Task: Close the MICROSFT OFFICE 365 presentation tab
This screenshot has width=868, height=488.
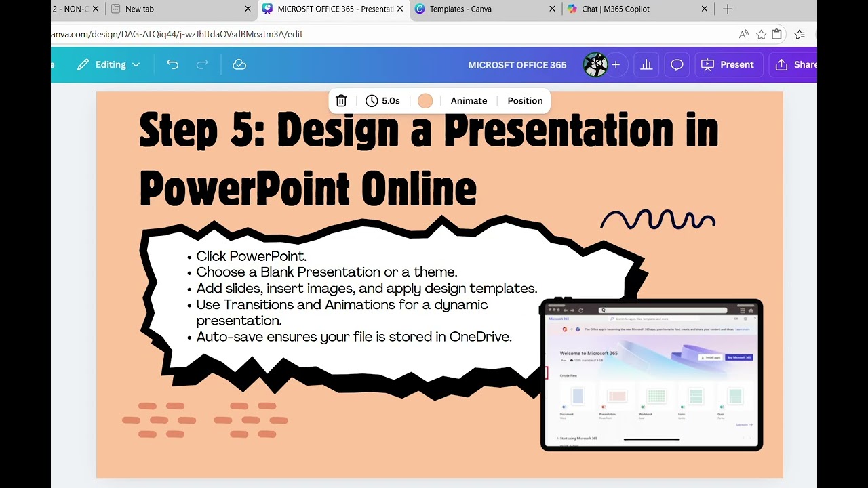Action: pyautogui.click(x=400, y=9)
